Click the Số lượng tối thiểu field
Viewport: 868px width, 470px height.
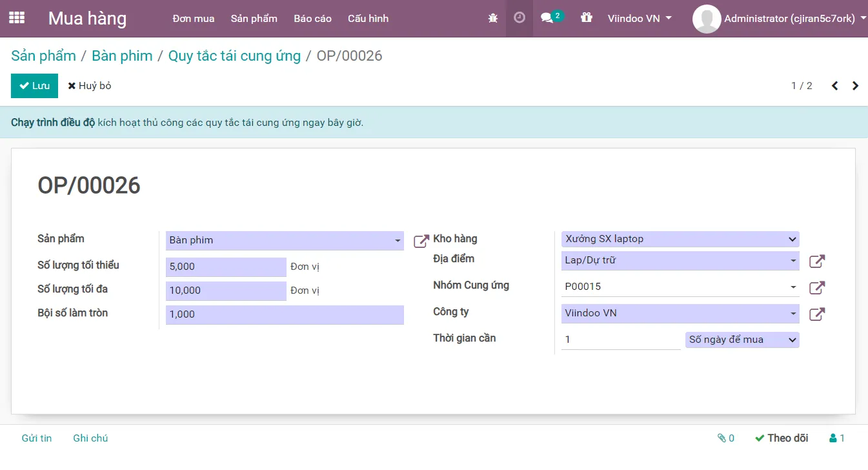[226, 267]
